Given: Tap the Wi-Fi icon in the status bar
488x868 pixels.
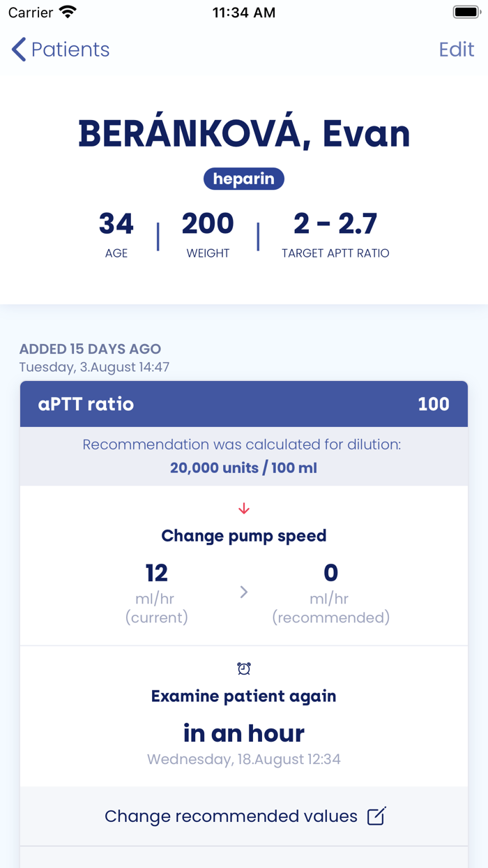Looking at the screenshot, I should point(66,11).
